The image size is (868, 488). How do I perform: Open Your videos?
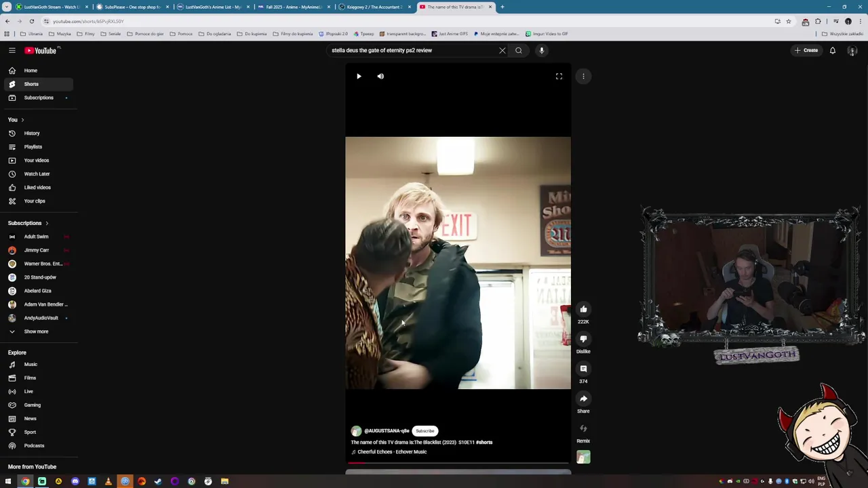coord(38,161)
